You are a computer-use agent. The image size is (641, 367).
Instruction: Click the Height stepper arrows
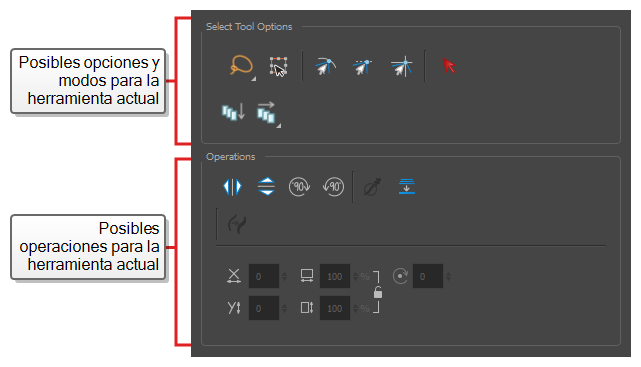click(355, 309)
